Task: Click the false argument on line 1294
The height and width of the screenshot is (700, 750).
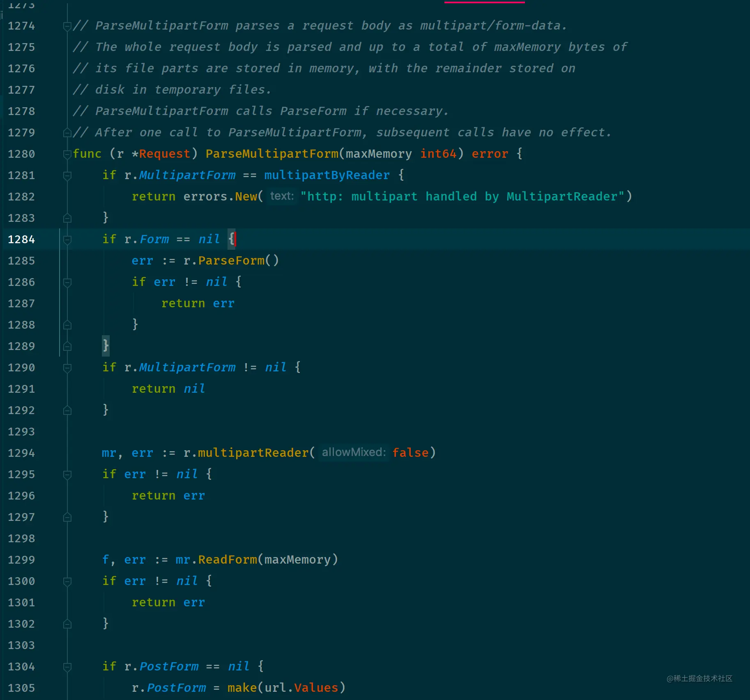Action: point(410,453)
